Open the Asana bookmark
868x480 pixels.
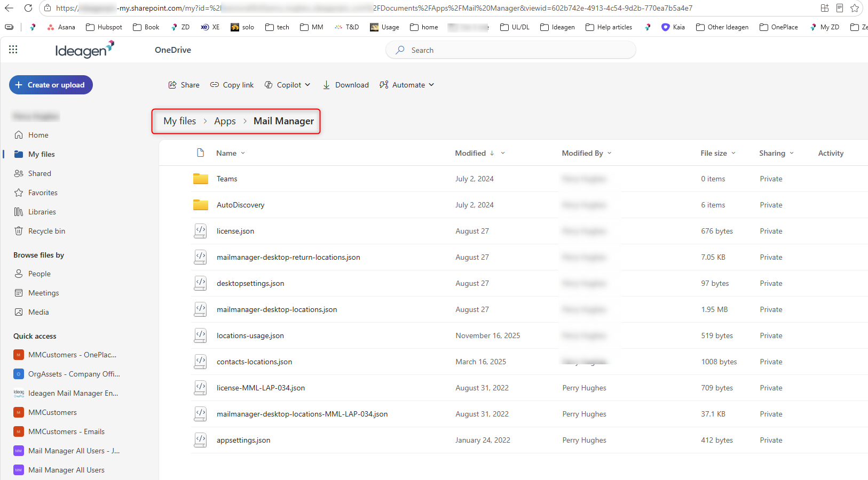coord(61,27)
